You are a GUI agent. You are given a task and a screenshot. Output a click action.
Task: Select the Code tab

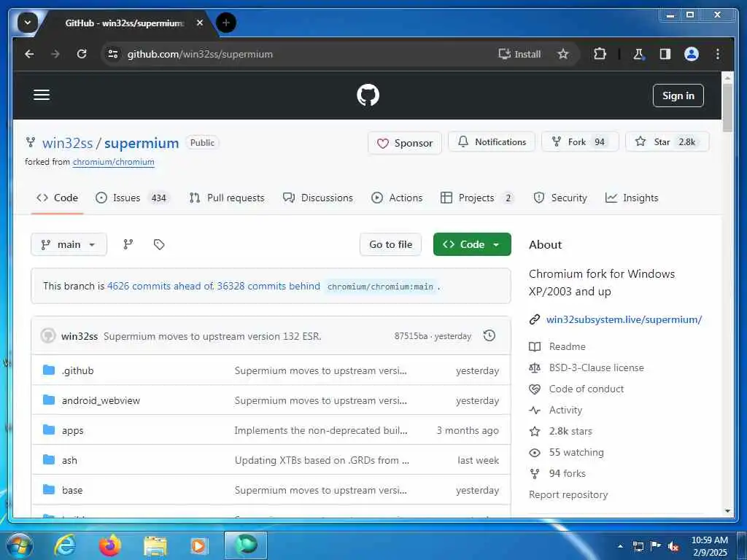[x=57, y=198]
